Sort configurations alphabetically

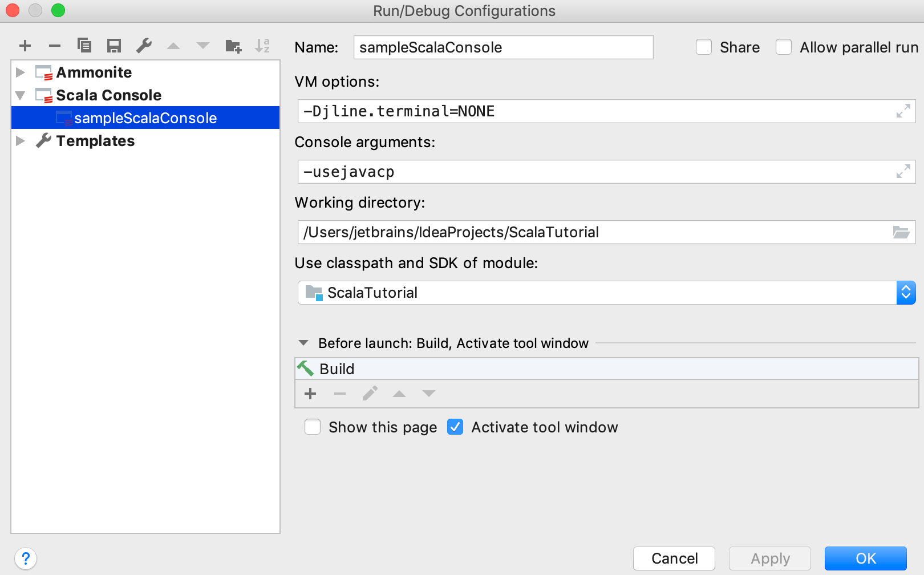[x=262, y=46]
